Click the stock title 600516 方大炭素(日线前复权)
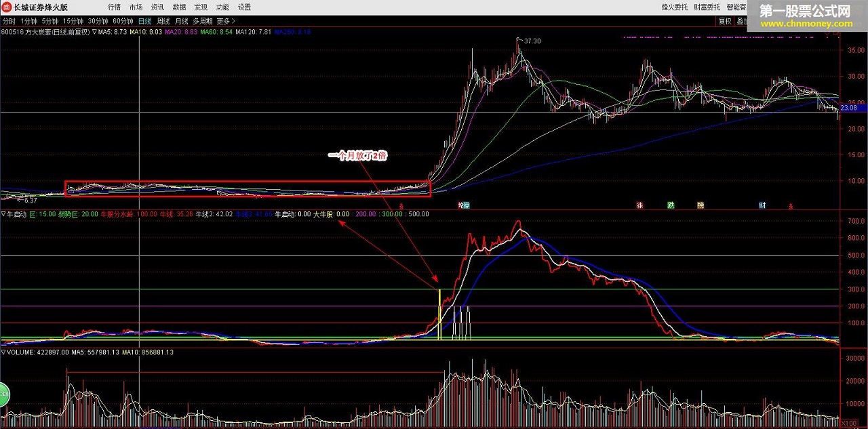868x429 pixels. [x=45, y=31]
